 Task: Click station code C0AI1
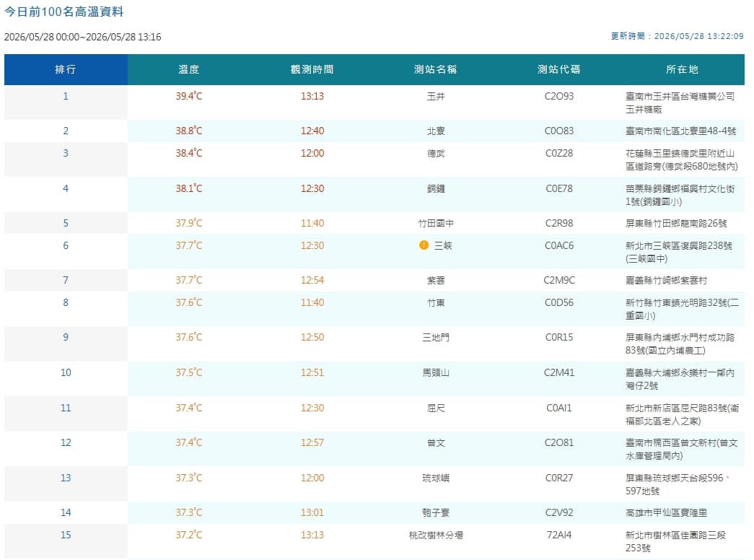(558, 408)
